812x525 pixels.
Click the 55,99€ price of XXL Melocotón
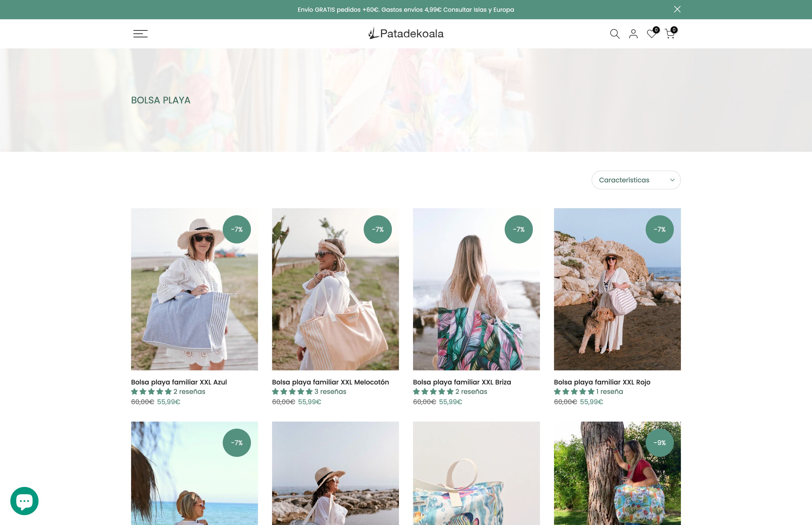310,402
